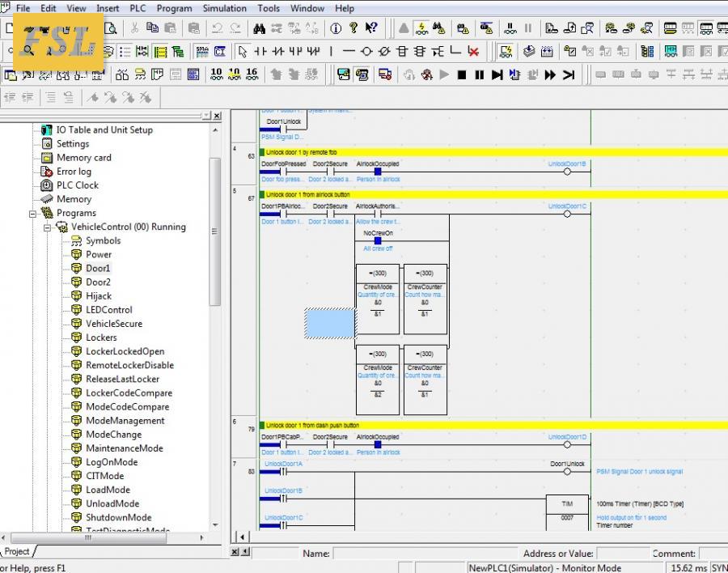728x573 pixels.
Task: Open the project pane dropdown arrow
Action: click(207, 116)
